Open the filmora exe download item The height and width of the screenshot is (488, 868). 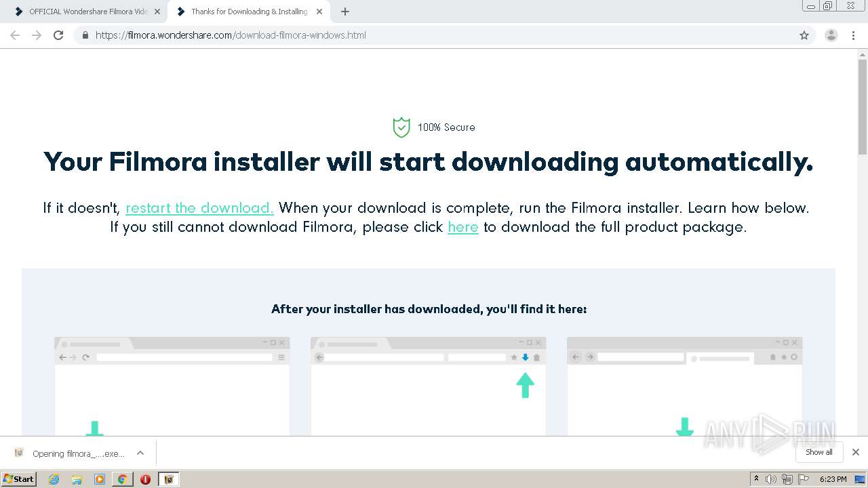click(79, 453)
